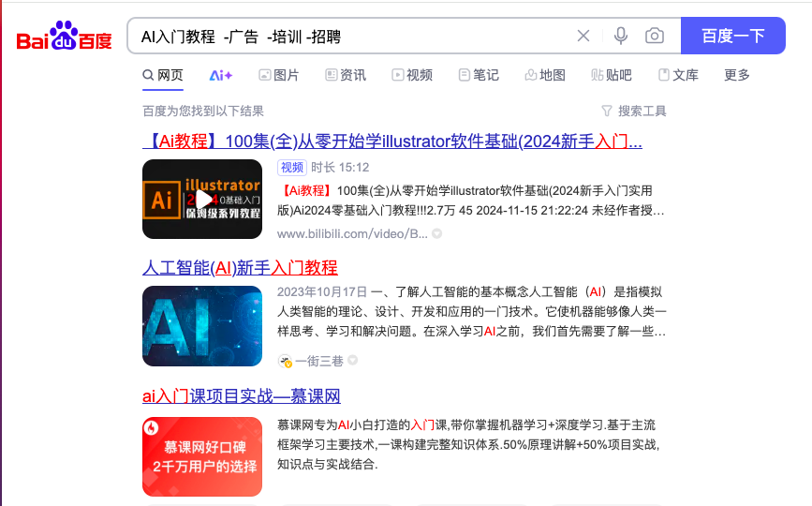
Task: Start voice search with microphone icon
Action: point(620,36)
